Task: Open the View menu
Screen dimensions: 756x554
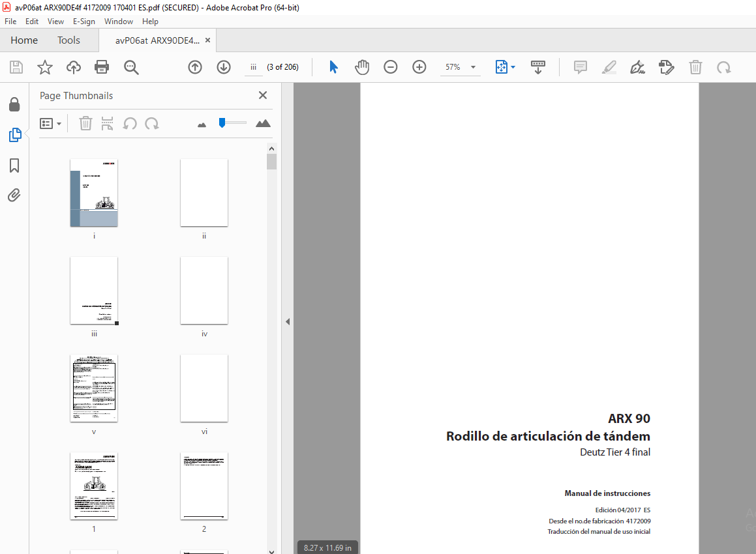Action: (55, 22)
